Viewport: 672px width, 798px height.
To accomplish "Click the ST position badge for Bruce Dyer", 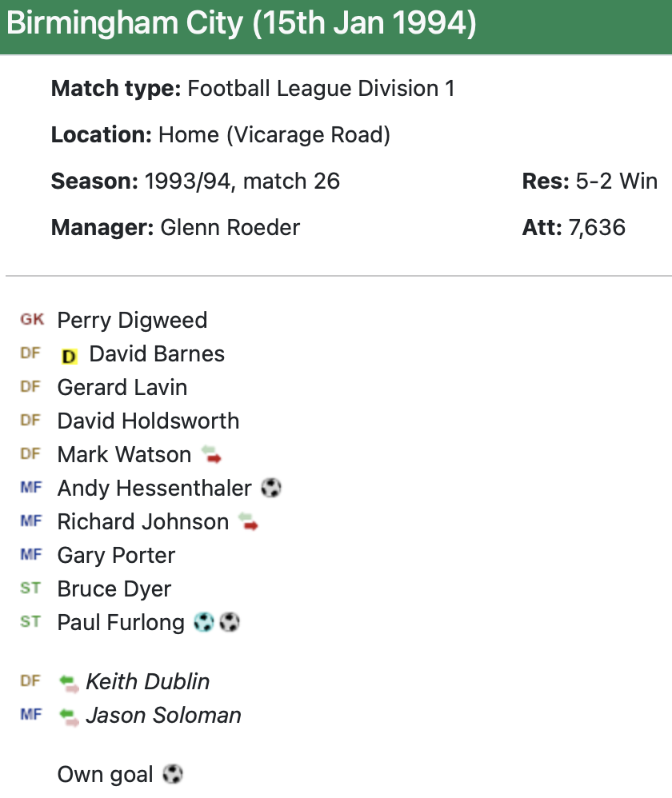I will [x=30, y=589].
